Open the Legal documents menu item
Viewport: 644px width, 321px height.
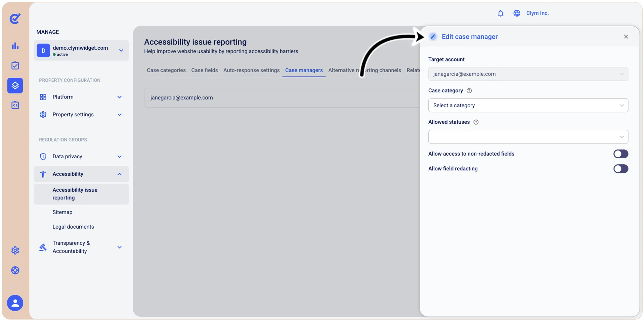[73, 227]
